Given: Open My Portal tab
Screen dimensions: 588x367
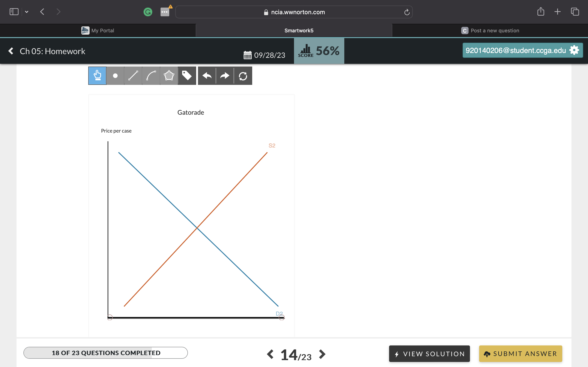Looking at the screenshot, I should [98, 30].
